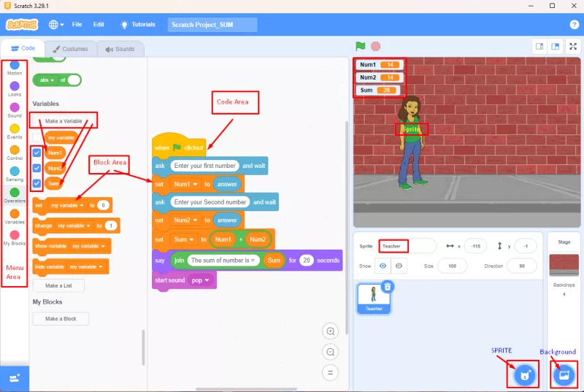Switch to the Code tab
The height and width of the screenshot is (392, 584).
click(x=23, y=48)
